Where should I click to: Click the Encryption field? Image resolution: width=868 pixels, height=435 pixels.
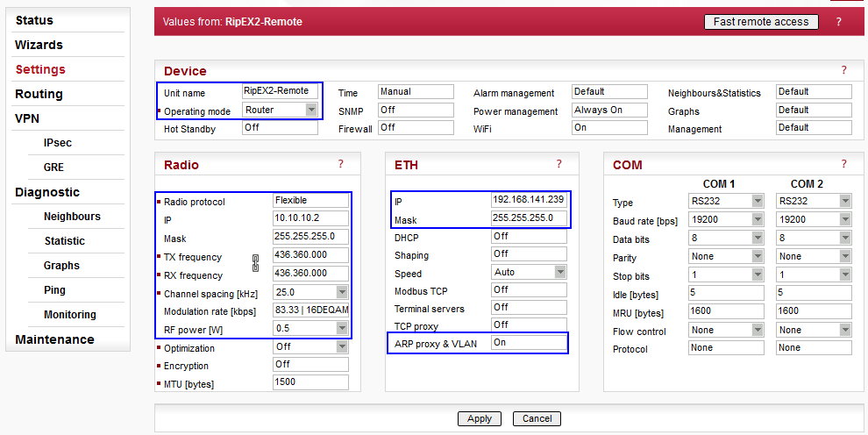(311, 364)
